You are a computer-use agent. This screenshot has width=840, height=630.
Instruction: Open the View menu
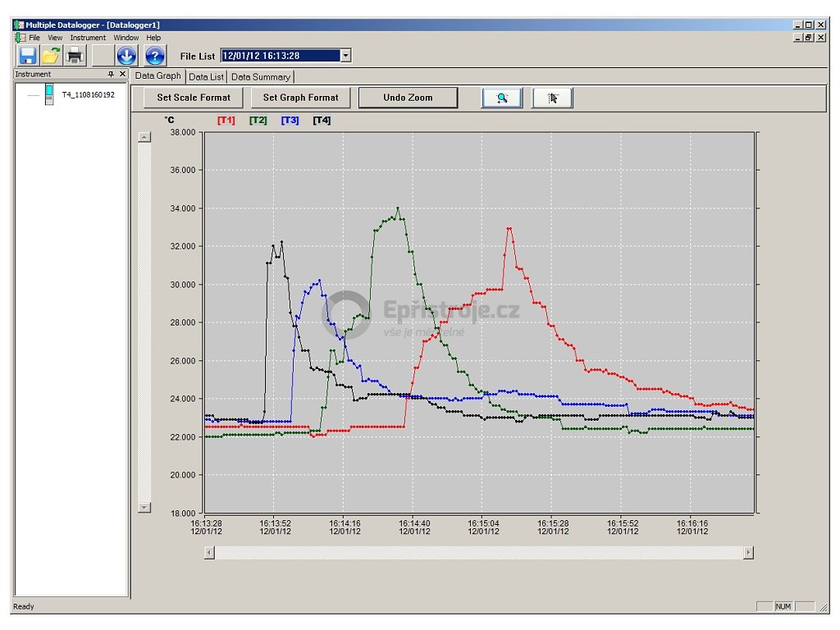[x=55, y=38]
